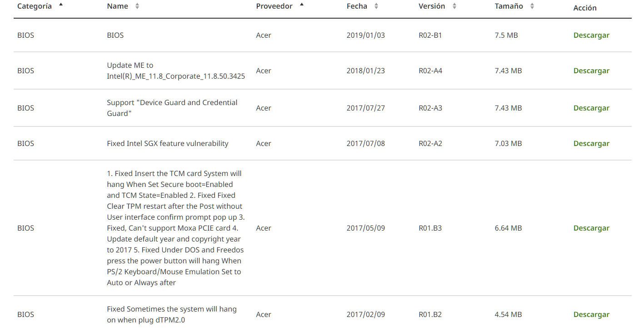The height and width of the screenshot is (332, 644).
Task: Download the R02-A4 ME update
Action: (591, 71)
